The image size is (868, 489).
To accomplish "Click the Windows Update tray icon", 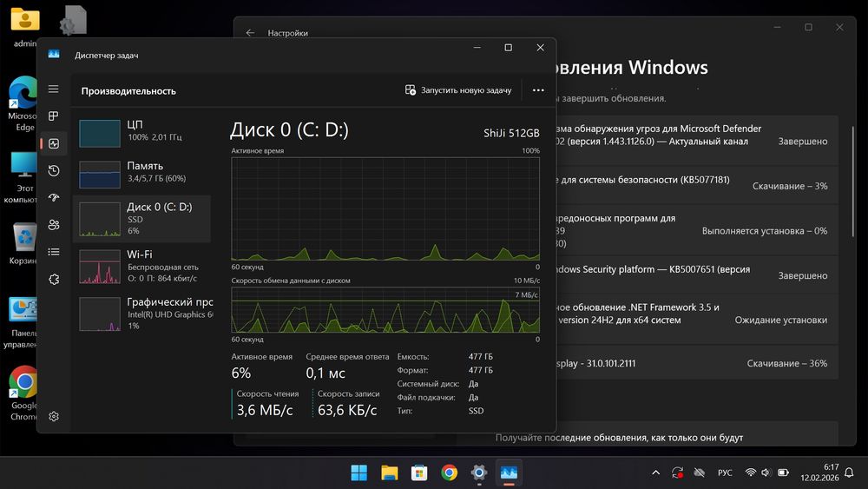I will (x=677, y=473).
